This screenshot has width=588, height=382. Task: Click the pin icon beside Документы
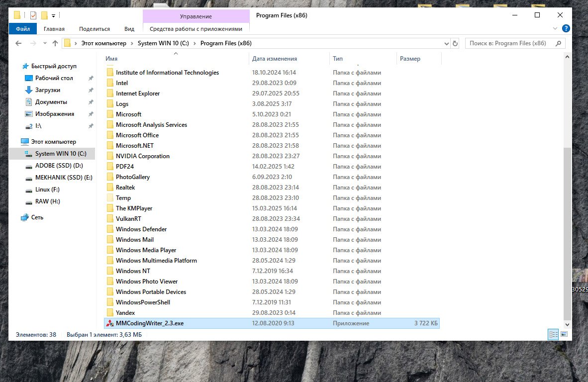click(x=91, y=102)
